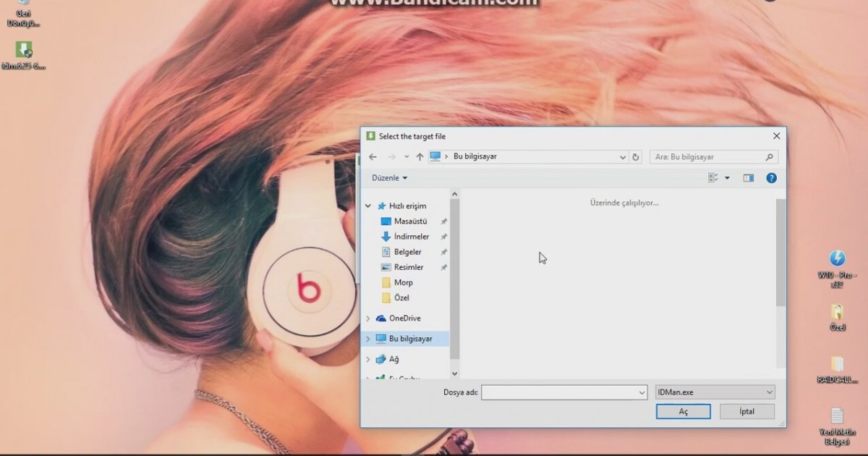868x456 pixels.
Task: Select the Geri Dönüşüm desktop icon
Action: (24, 14)
